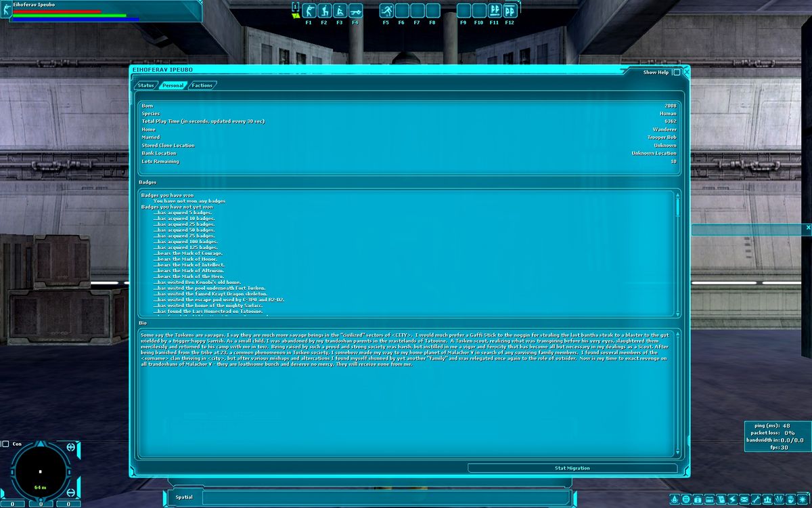
Task: Click the lightning bolt menu icon
Action: (732, 499)
